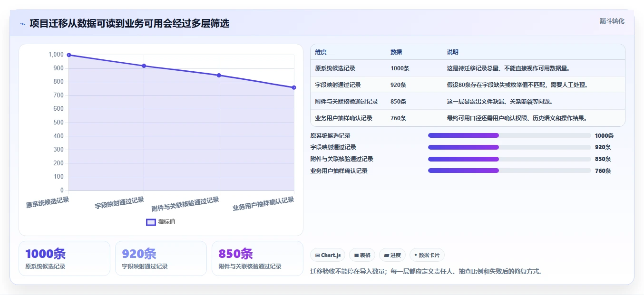This screenshot has height=295, width=644.
Task: Open the 850条 data card
Action: tap(257, 258)
